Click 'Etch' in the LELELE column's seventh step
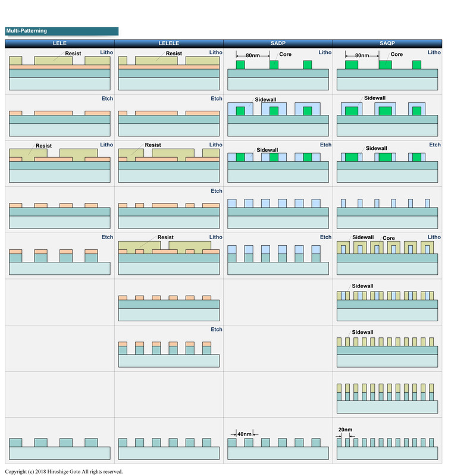This screenshot has width=473, height=476. point(217,330)
